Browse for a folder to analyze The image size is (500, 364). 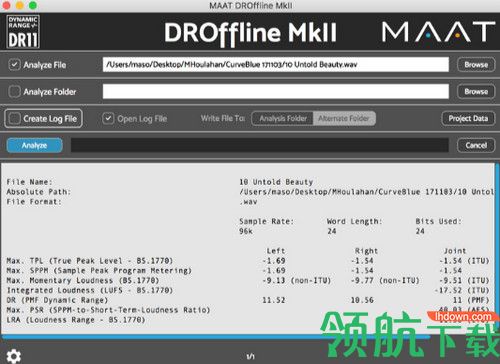click(x=476, y=91)
